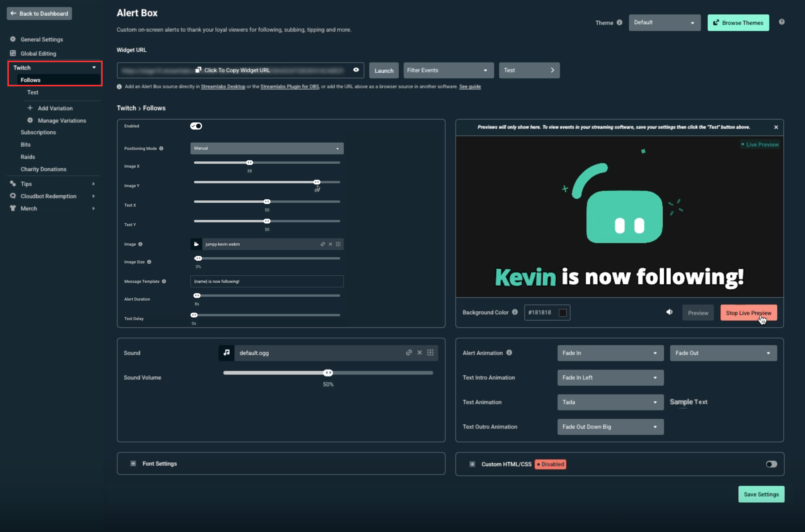This screenshot has height=532, width=805.
Task: Open the Test events menu button
Action: (x=529, y=70)
